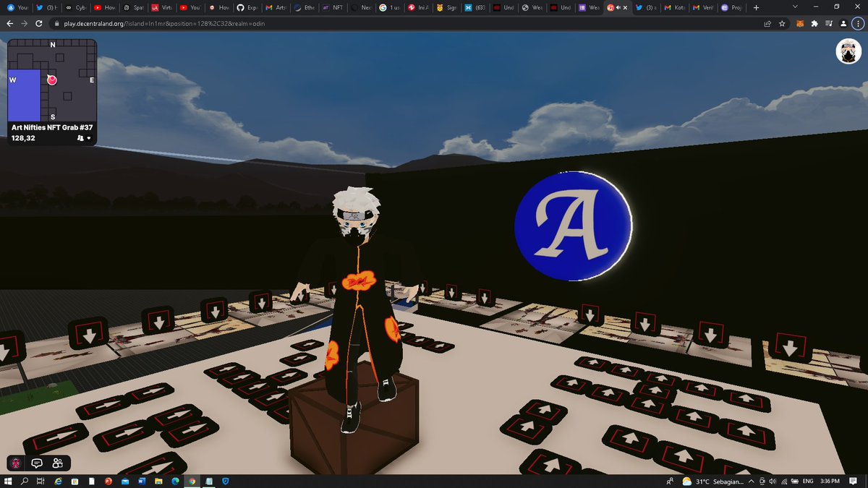Image resolution: width=868 pixels, height=488 pixels.
Task: Click the share page icon in address bar
Action: click(x=767, y=23)
